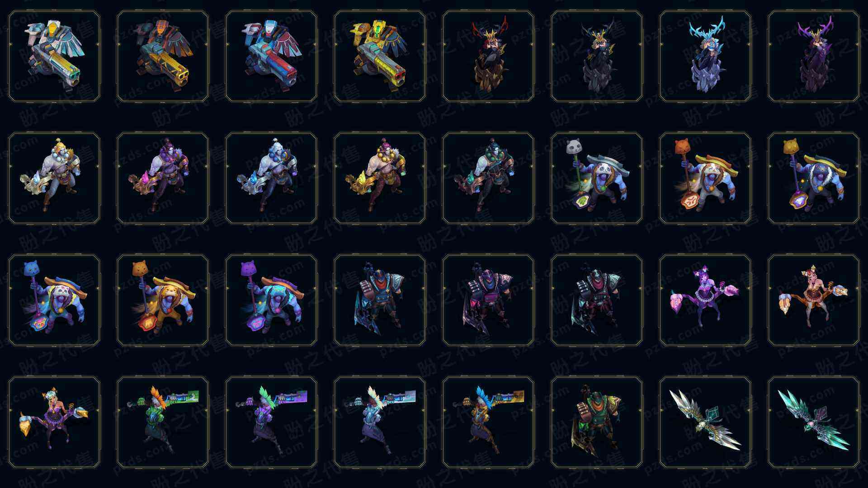This screenshot has height=488, width=868.
Task: Select the green-armored brawler chroma
Action: pyautogui.click(x=488, y=178)
